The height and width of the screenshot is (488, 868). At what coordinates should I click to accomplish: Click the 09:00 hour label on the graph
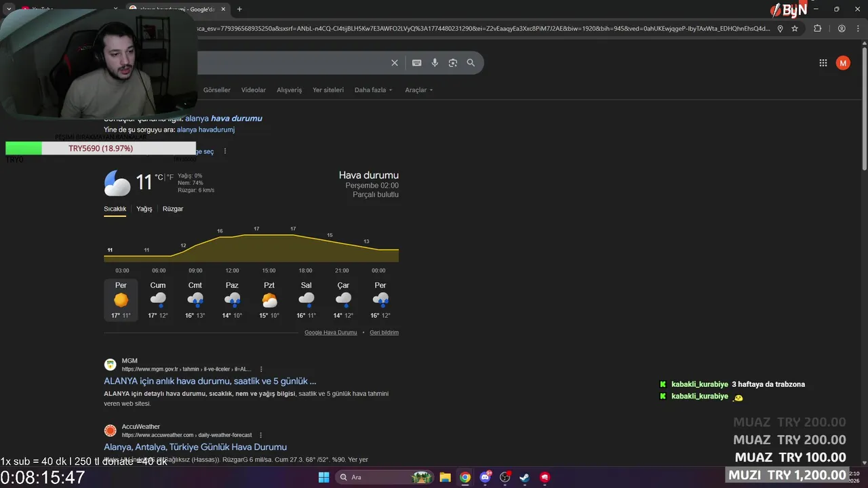pos(195,270)
